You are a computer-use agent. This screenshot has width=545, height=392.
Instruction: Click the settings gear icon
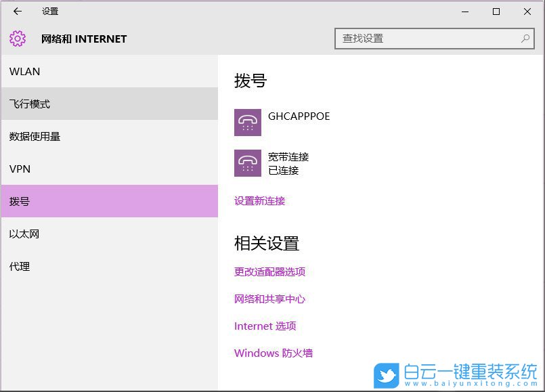point(17,39)
